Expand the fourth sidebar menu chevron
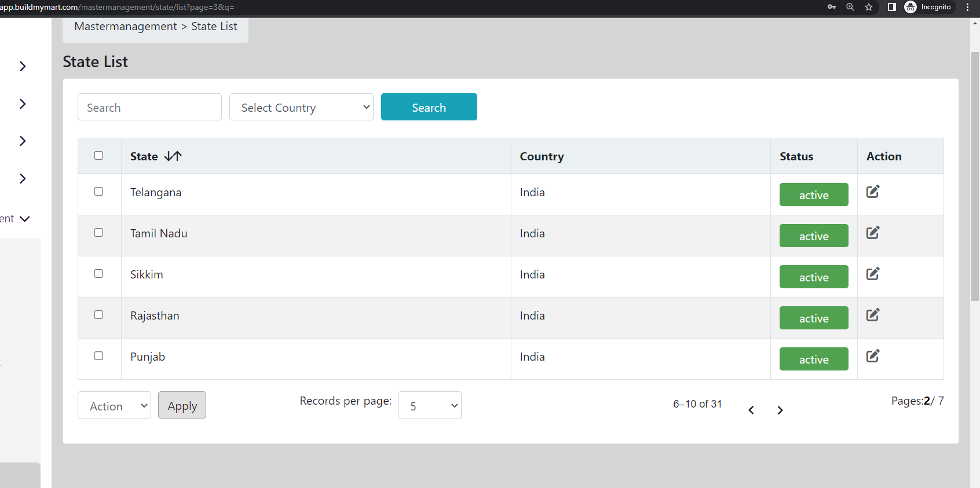This screenshot has height=488, width=980. (x=23, y=178)
